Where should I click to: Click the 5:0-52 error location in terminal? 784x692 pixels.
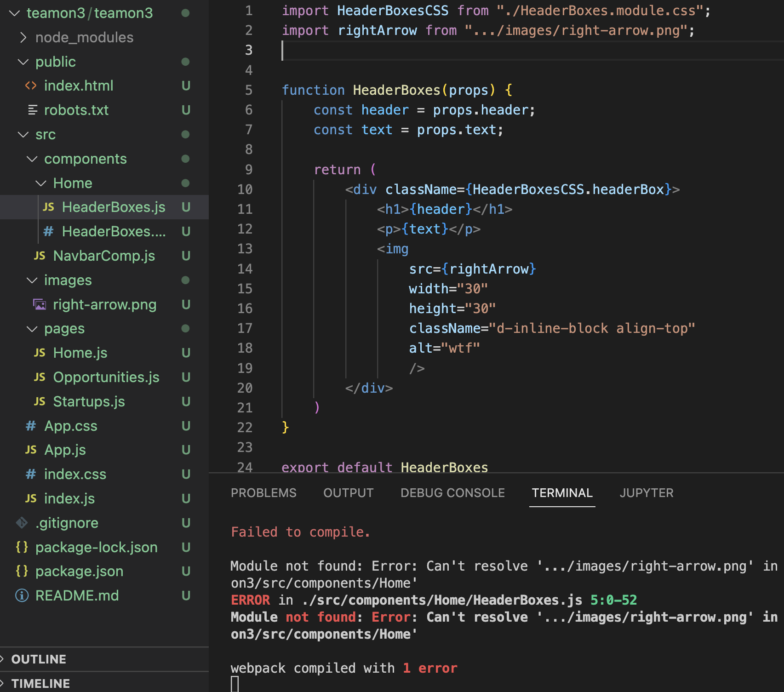(x=614, y=600)
